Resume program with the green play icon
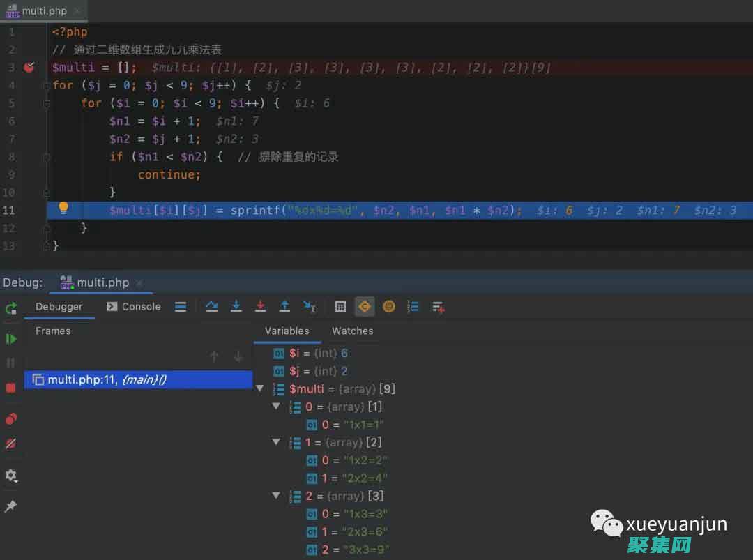The width and height of the screenshot is (753, 560). (11, 339)
